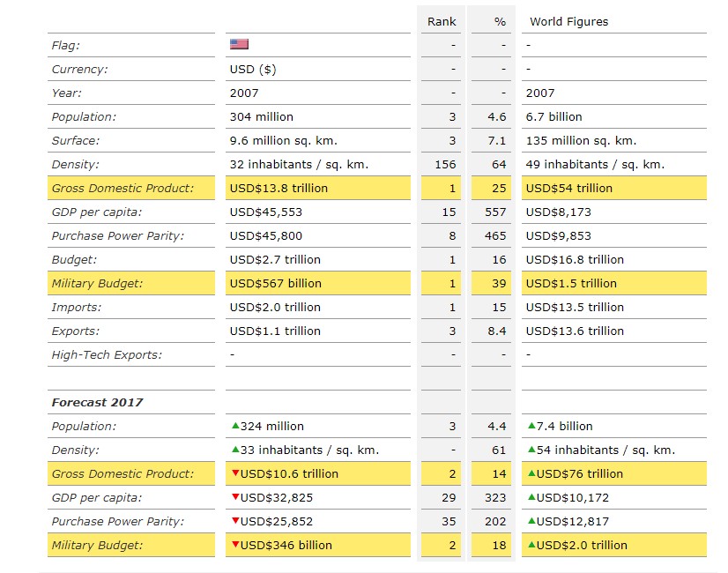Click green up arrow beside 7.4 billion
Viewport: 728px width, 573px height.
click(531, 426)
